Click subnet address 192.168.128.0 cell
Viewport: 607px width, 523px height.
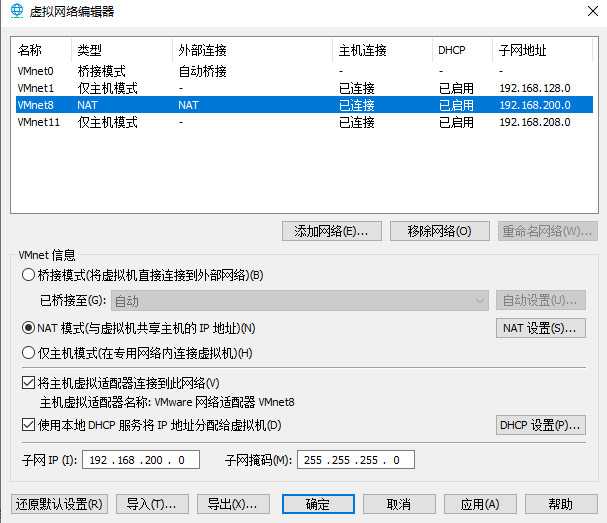click(x=535, y=88)
